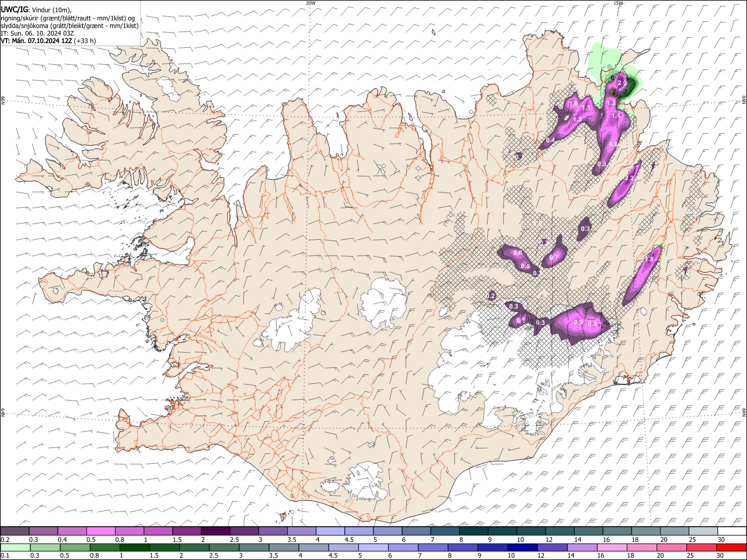This screenshot has width=747, height=560.
Task: Select the darkest purple 2 swatch in top legend row
Action: [215, 531]
